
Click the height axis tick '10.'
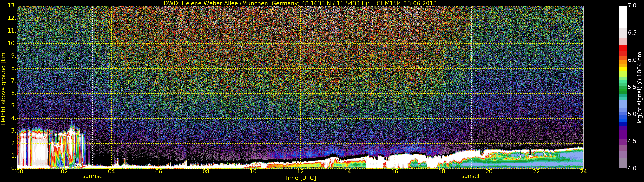click(x=12, y=43)
